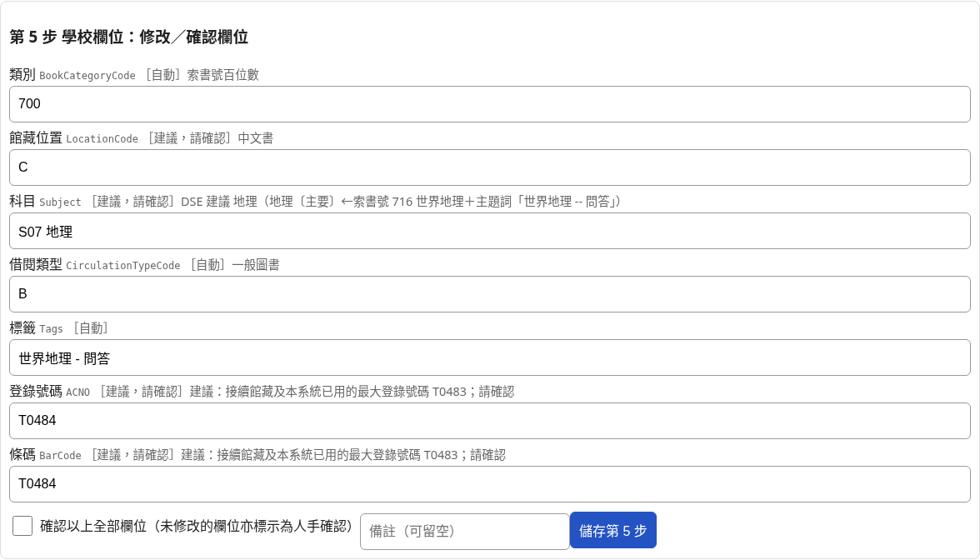
Task: Click the text 確認以上全部欄位（未修改的欄位亦標示為人手確認）
Action: [197, 527]
